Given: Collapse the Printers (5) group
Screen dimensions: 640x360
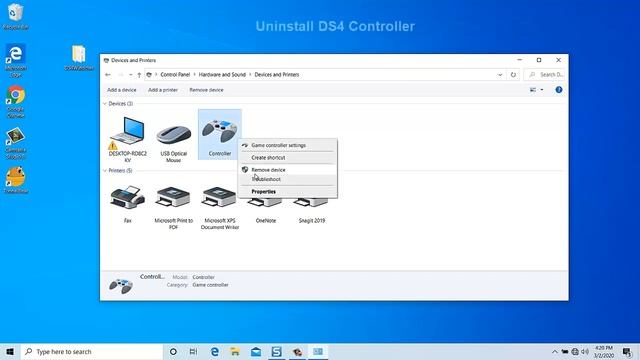Looking at the screenshot, I should (105, 171).
